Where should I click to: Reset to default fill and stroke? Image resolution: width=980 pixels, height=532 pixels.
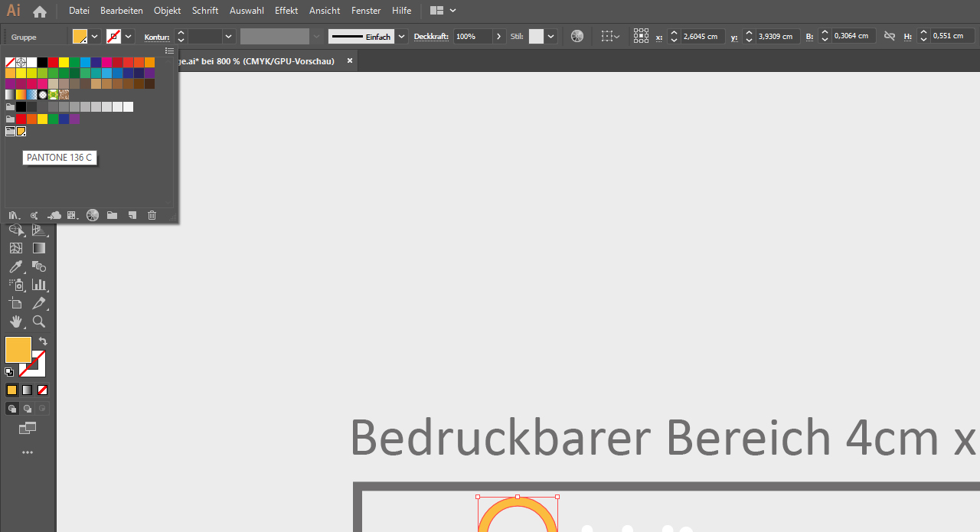point(9,372)
